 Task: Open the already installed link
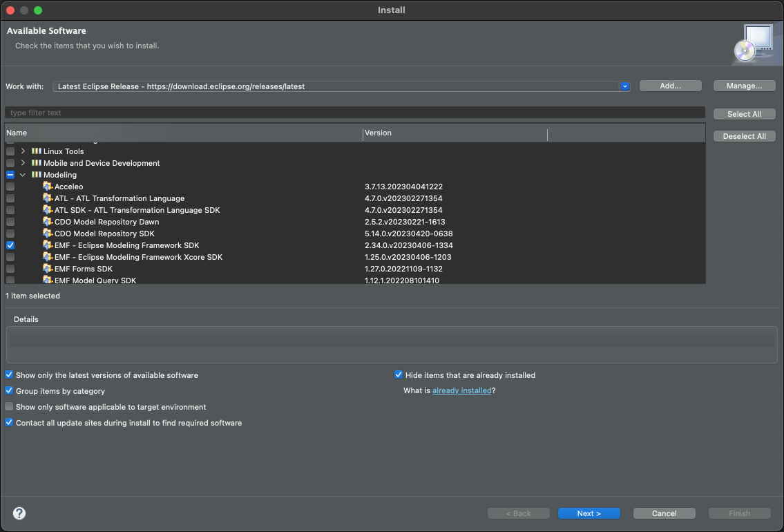pyautogui.click(x=461, y=390)
